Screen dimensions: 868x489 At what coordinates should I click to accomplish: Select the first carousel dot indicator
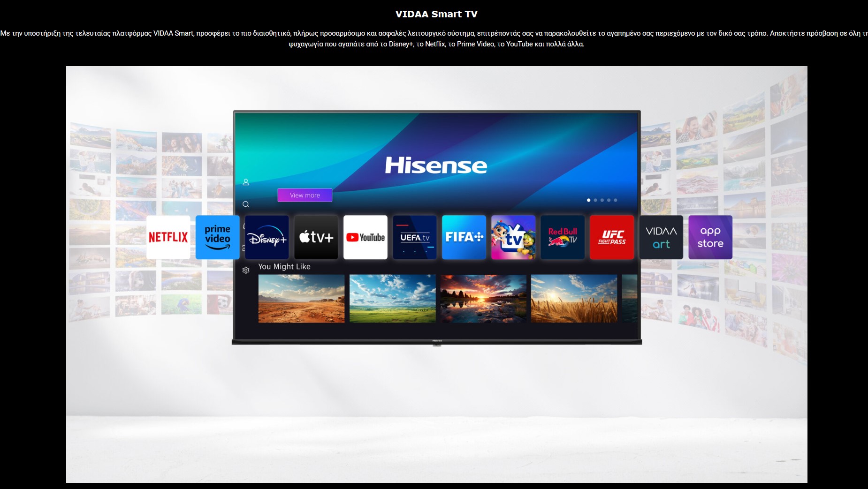(589, 200)
